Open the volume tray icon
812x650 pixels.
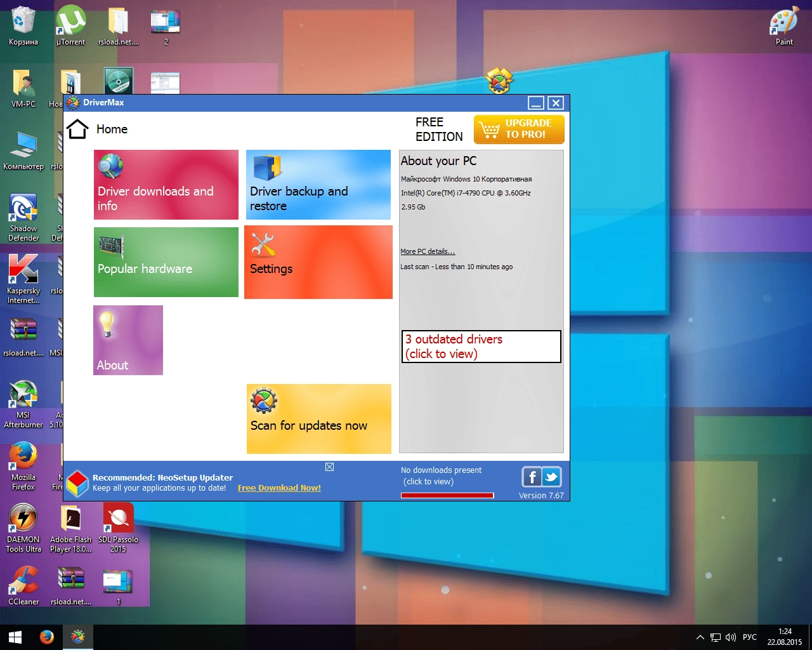(x=730, y=637)
